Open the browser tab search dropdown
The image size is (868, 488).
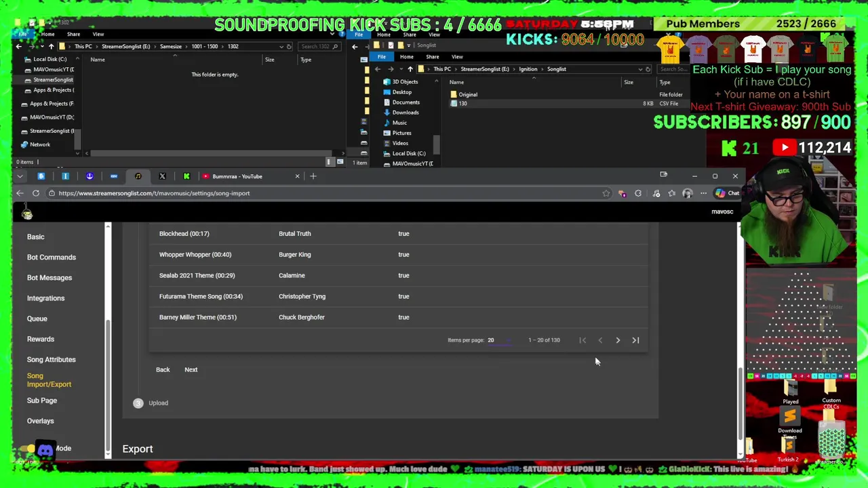[x=20, y=176]
